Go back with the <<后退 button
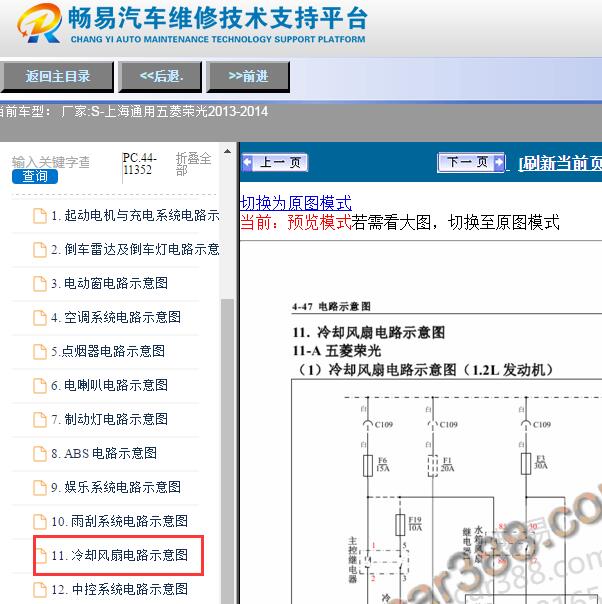The image size is (602, 604). 160,76
